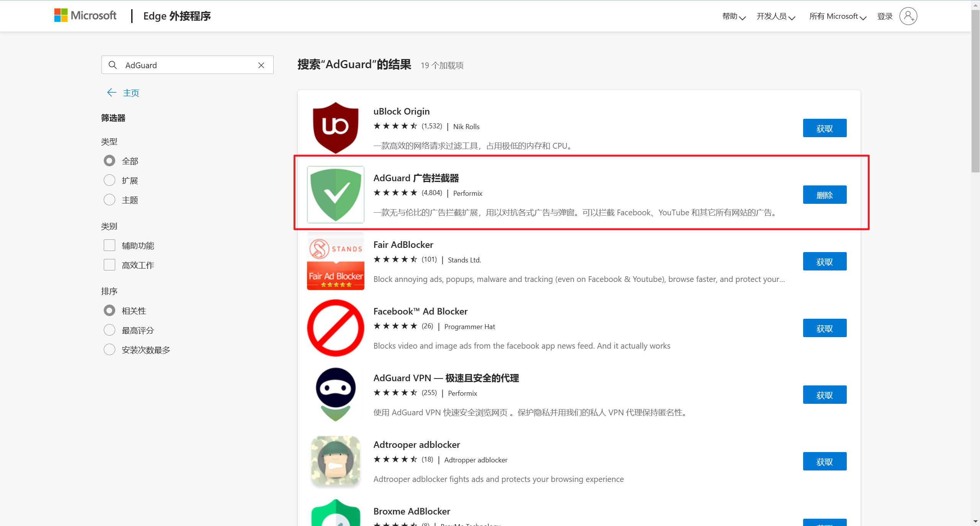Select the 扩展 type radio button

point(109,180)
